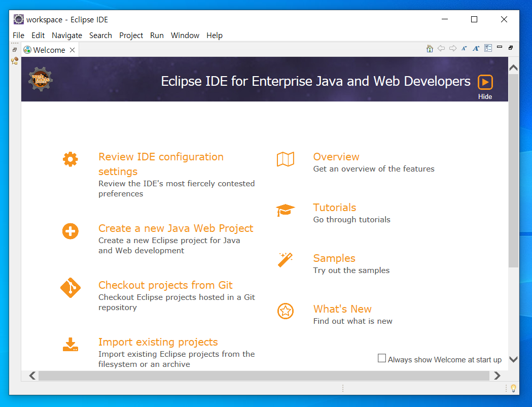The height and width of the screenshot is (407, 532).
Task: Click What's New star icon
Action: pos(286,311)
